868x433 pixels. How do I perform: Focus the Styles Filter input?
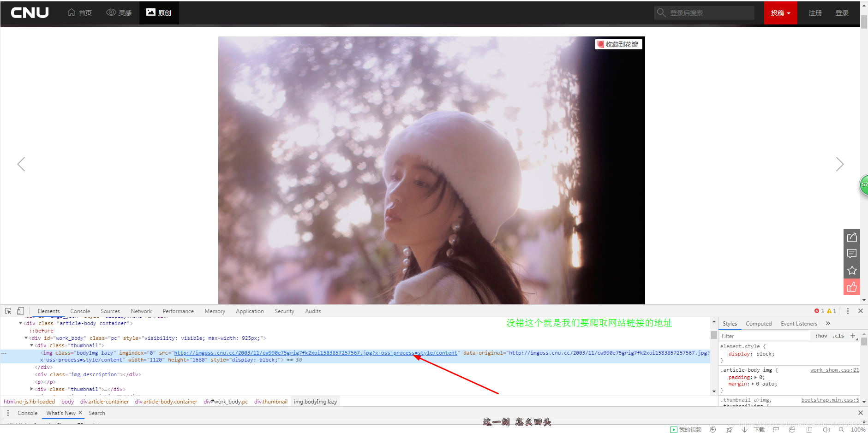click(765, 336)
